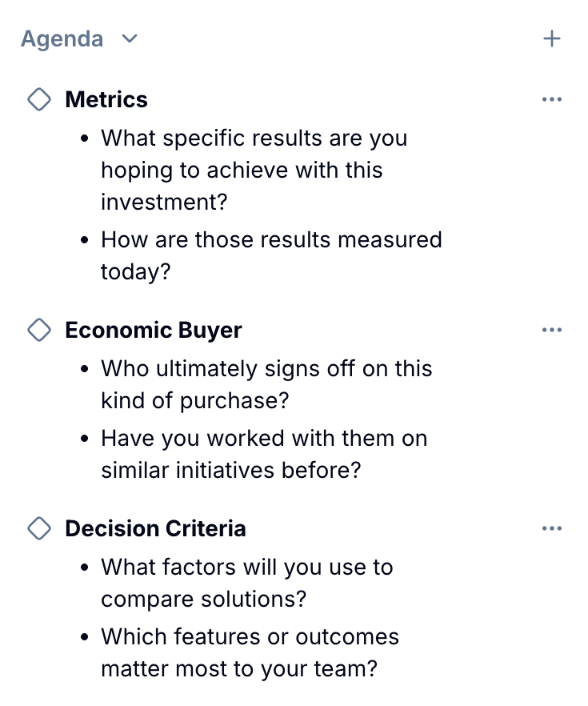
Task: Open the more options menu for Metrics
Action: tap(552, 99)
